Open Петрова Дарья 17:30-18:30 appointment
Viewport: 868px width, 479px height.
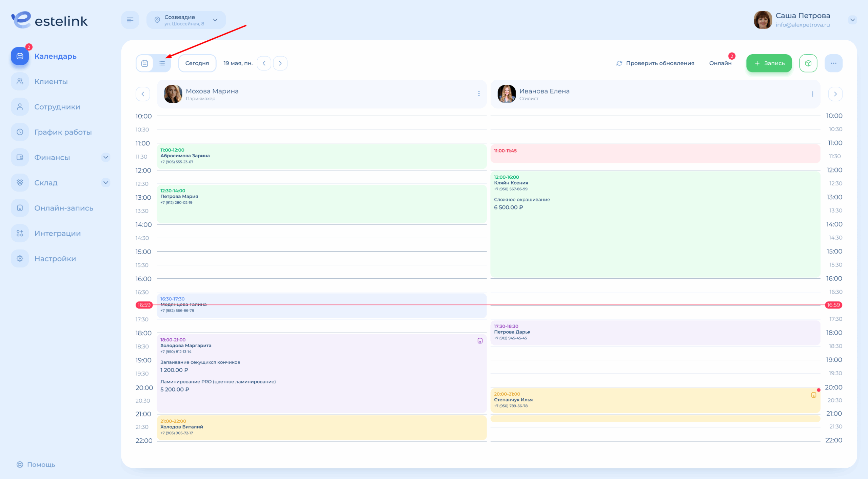[x=655, y=333]
